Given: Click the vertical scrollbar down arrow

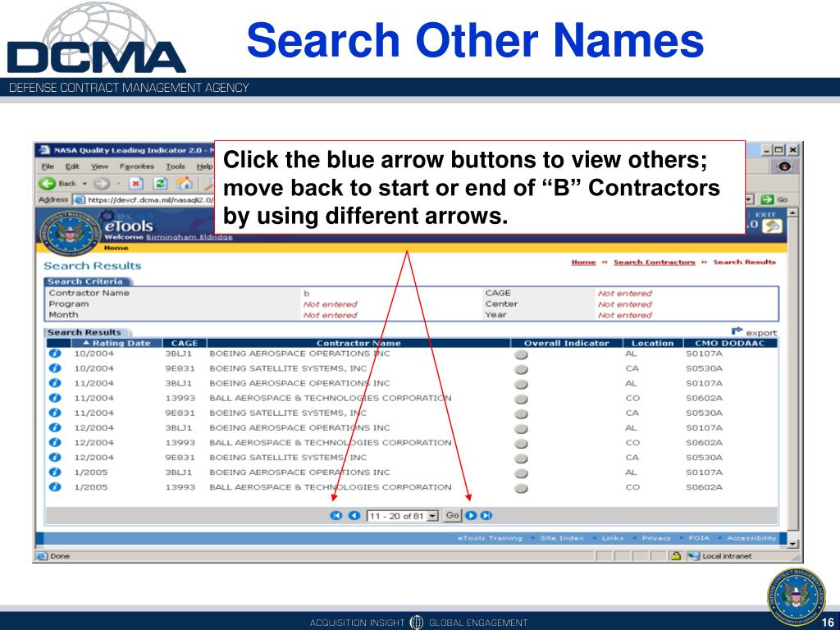Looking at the screenshot, I should pos(792,544).
